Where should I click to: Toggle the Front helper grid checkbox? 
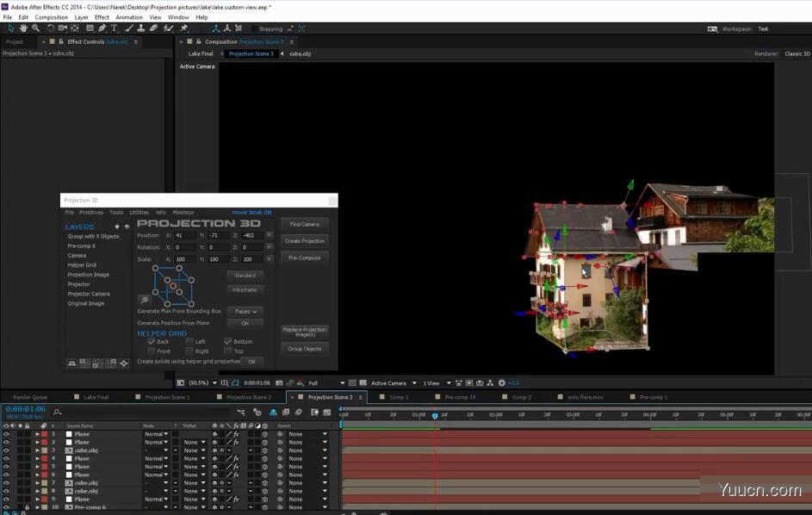[x=152, y=351]
